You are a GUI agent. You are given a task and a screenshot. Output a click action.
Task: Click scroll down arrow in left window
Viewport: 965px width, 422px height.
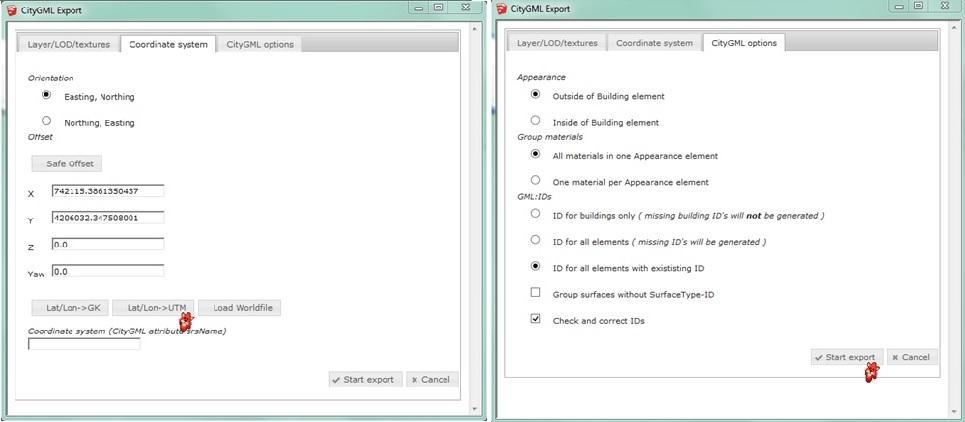[x=474, y=408]
